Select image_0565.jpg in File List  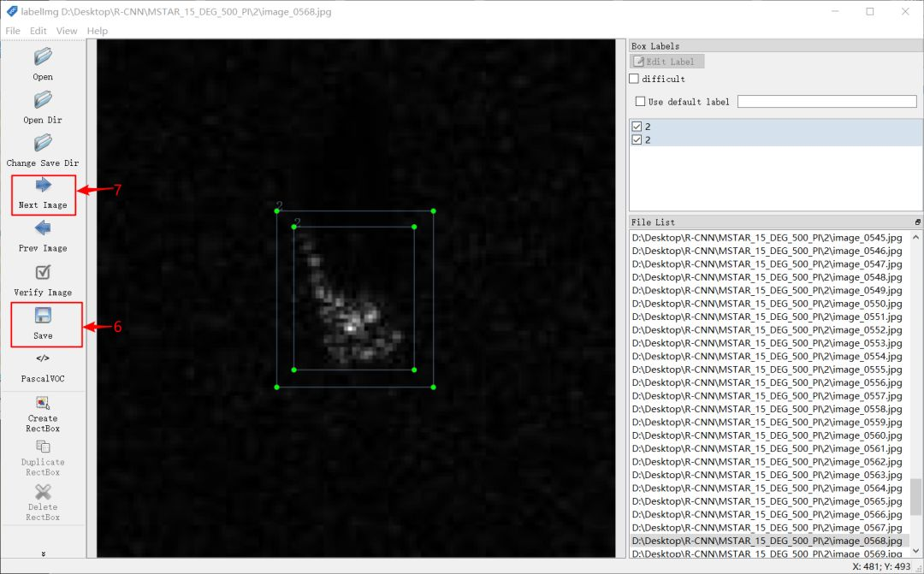click(x=767, y=501)
